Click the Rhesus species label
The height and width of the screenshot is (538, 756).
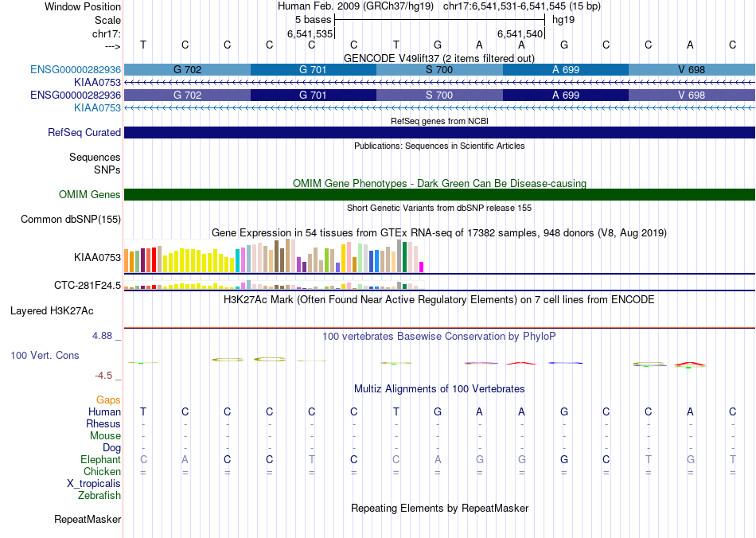[103, 424]
